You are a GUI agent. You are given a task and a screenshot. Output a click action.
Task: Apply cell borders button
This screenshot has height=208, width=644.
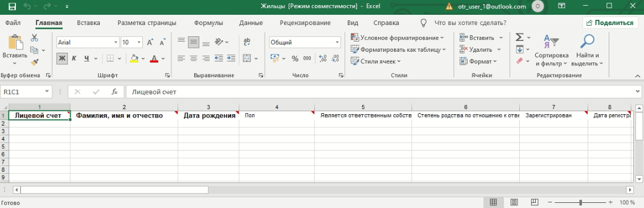[110, 59]
